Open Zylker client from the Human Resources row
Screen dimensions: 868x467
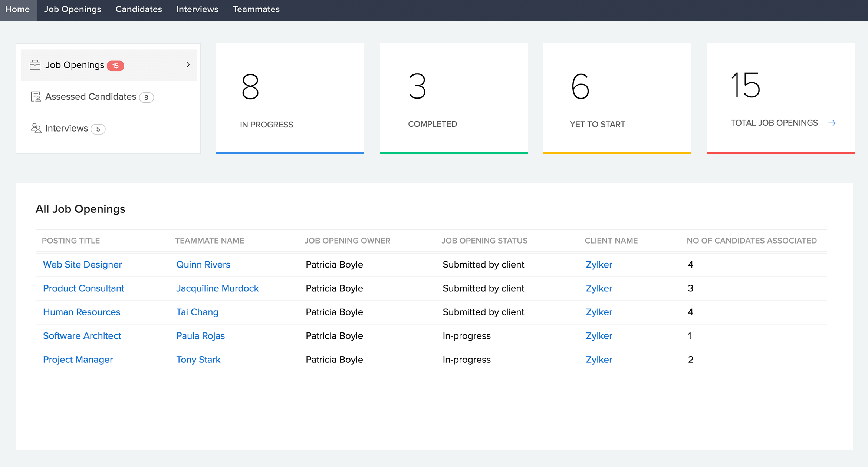tap(599, 312)
